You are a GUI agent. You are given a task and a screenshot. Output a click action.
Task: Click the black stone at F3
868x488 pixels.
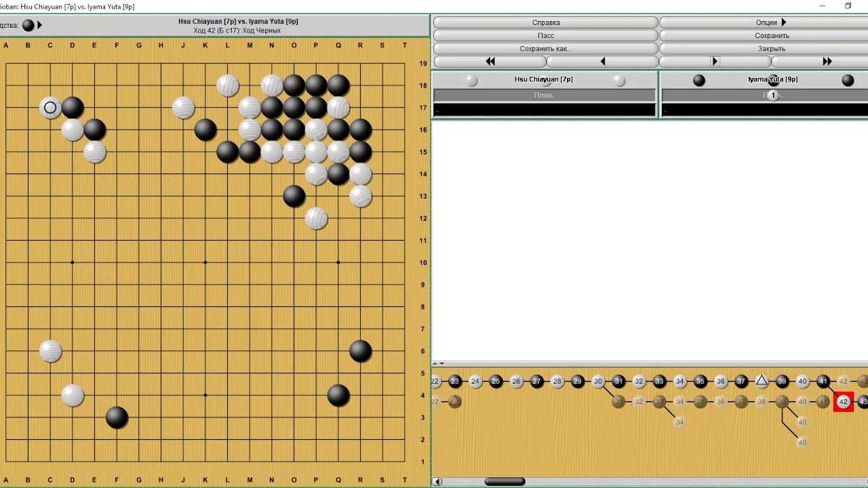(117, 418)
